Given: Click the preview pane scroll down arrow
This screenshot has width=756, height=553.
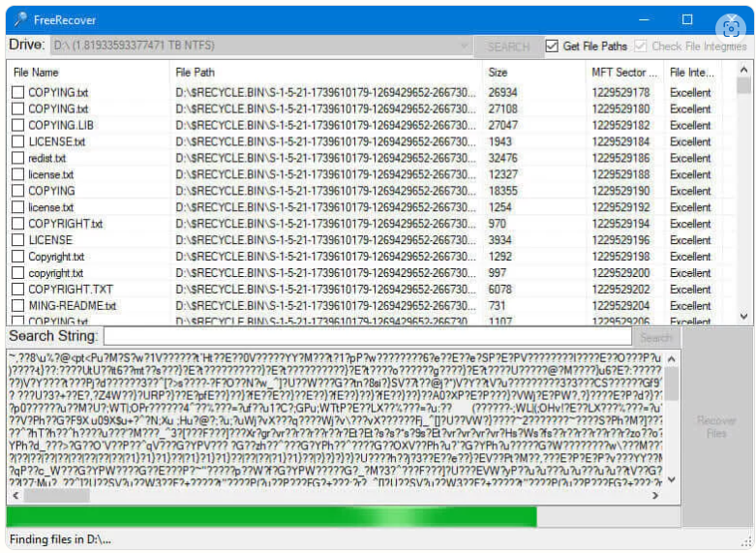Looking at the screenshot, I should pyautogui.click(x=671, y=480).
